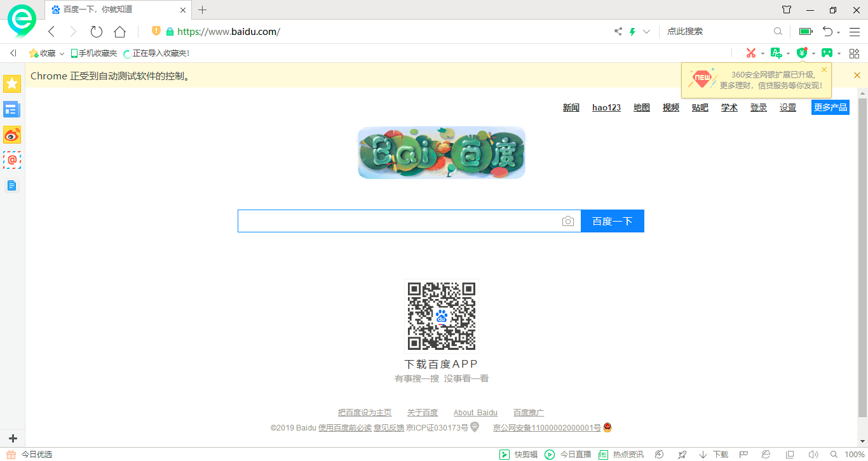Open the screenshot tool dropdown arrow

point(763,54)
